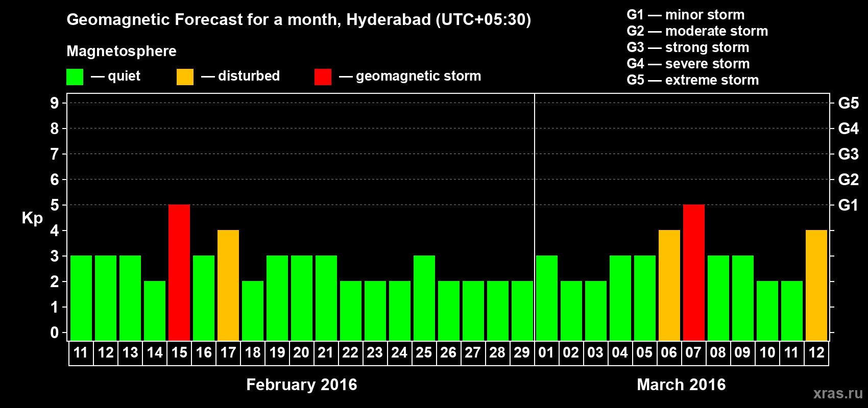Click the Kp axis value 0
The image size is (868, 408).
(55, 333)
